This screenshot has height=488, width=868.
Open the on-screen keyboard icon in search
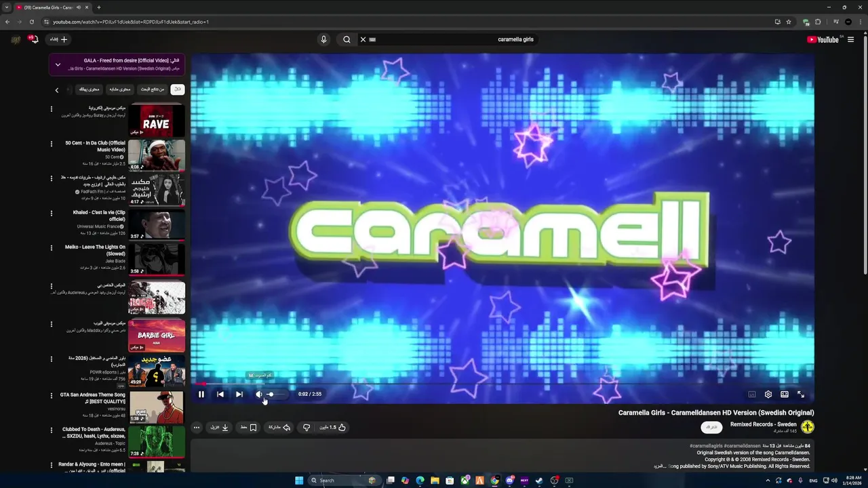click(x=372, y=39)
